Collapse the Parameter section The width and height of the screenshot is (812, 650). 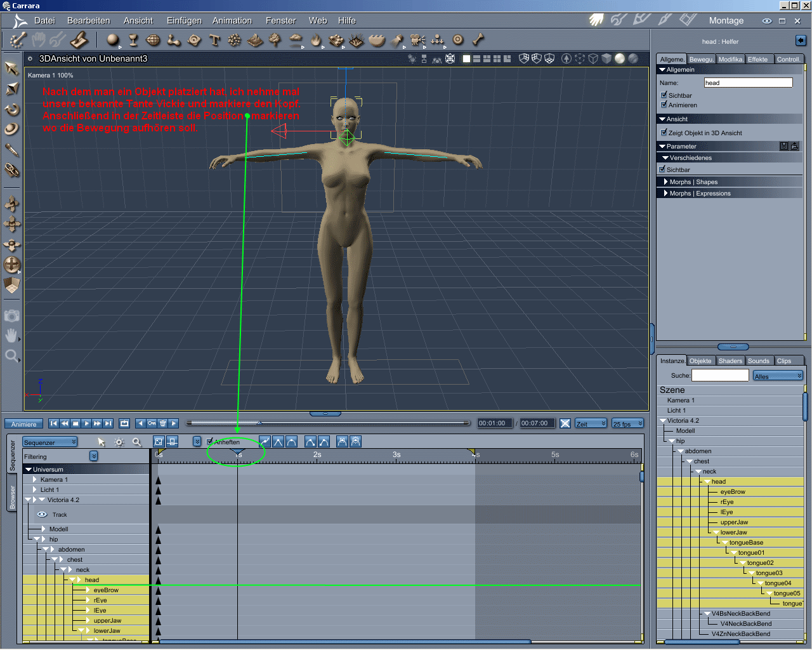pos(662,147)
